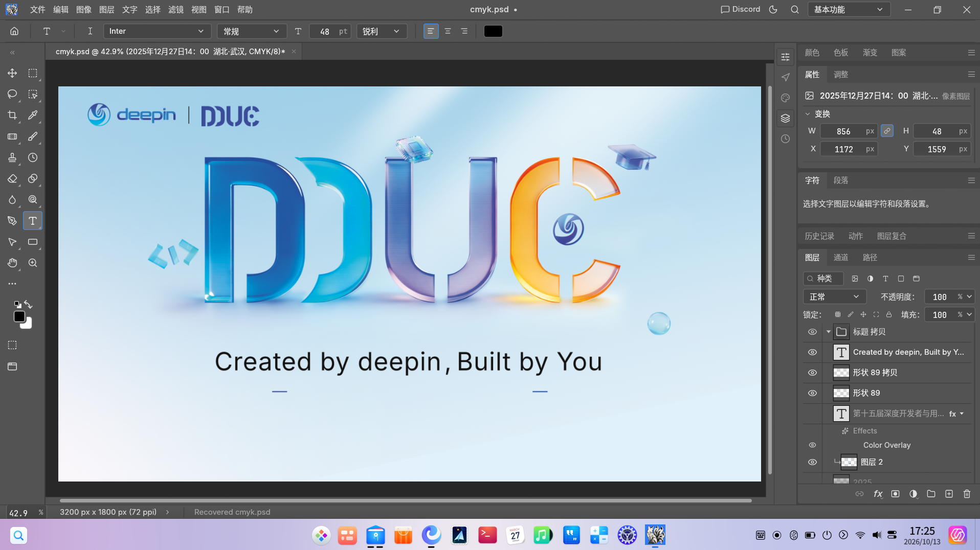Select the Lasso tool
The image size is (980, 550).
tap(12, 94)
